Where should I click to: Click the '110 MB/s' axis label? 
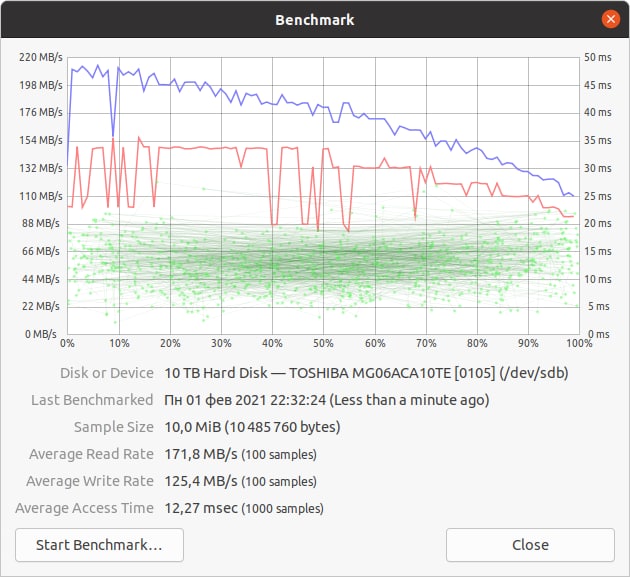[41, 196]
